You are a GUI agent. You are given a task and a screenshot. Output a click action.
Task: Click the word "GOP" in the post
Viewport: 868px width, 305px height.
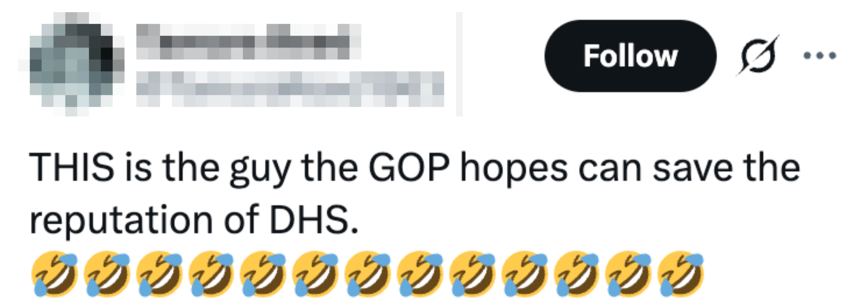pyautogui.click(x=409, y=167)
